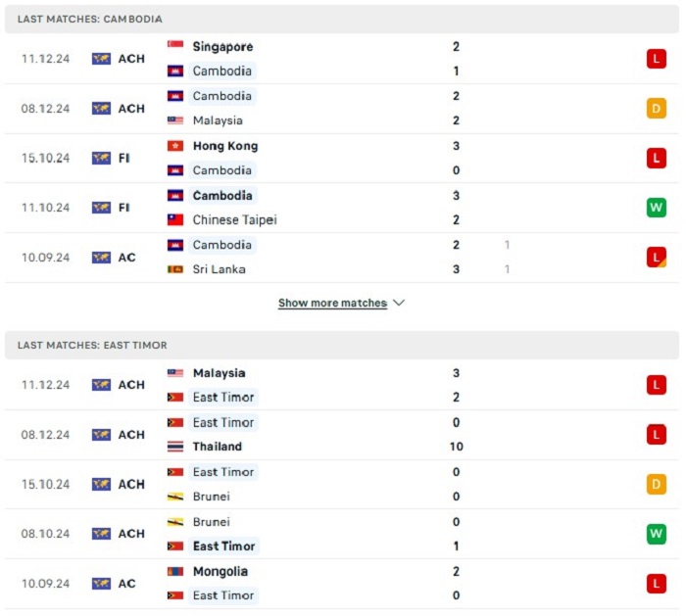Image resolution: width=686 pixels, height=616 pixels.
Task: Click the Show more matches link
Action: 332,303
